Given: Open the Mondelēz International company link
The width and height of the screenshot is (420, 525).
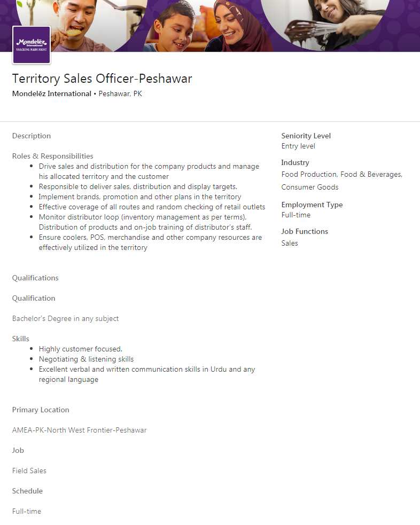Looking at the screenshot, I should coord(52,94).
